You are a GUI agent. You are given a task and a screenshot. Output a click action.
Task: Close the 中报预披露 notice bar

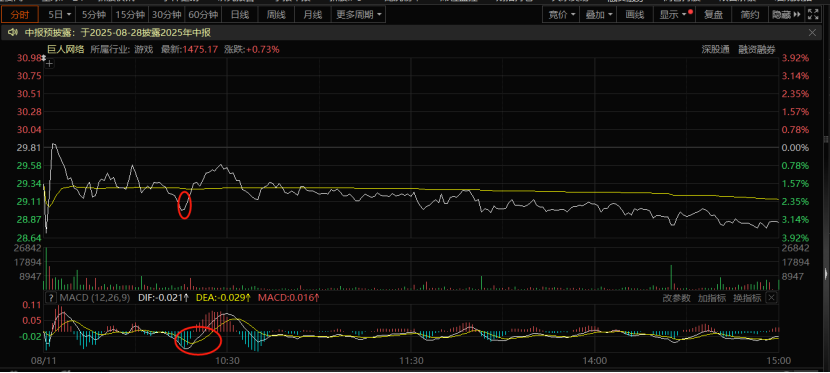coord(813,33)
